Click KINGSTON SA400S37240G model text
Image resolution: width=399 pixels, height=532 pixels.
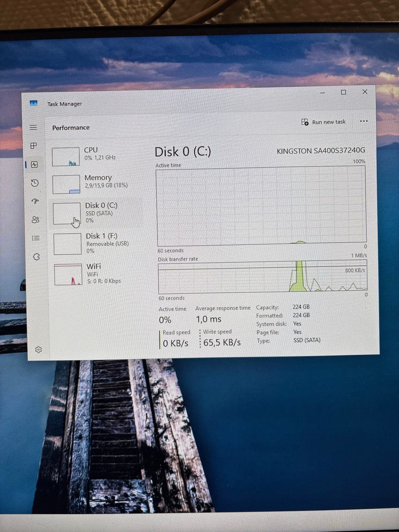pos(321,150)
